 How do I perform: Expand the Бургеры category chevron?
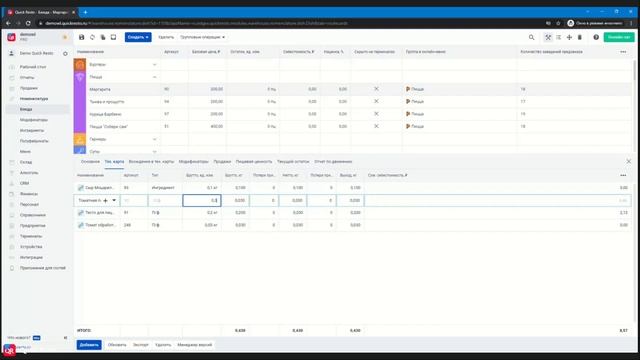point(154,64)
